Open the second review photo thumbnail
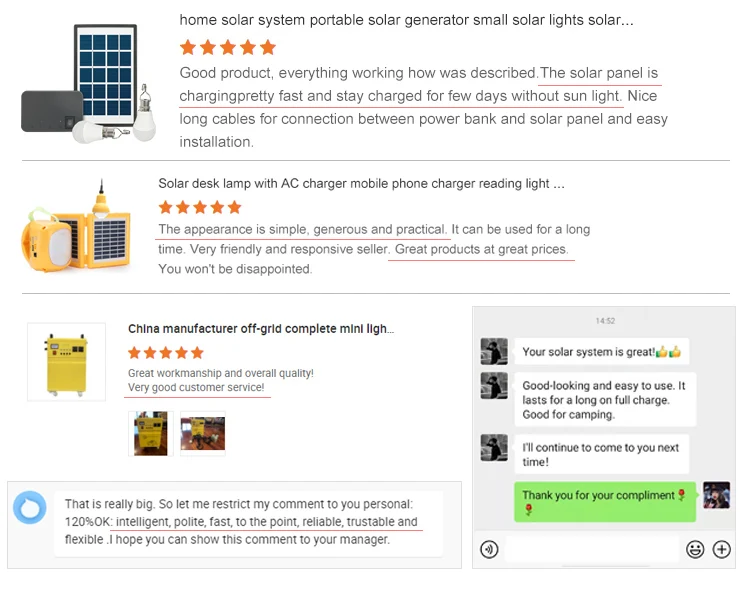 [202, 433]
